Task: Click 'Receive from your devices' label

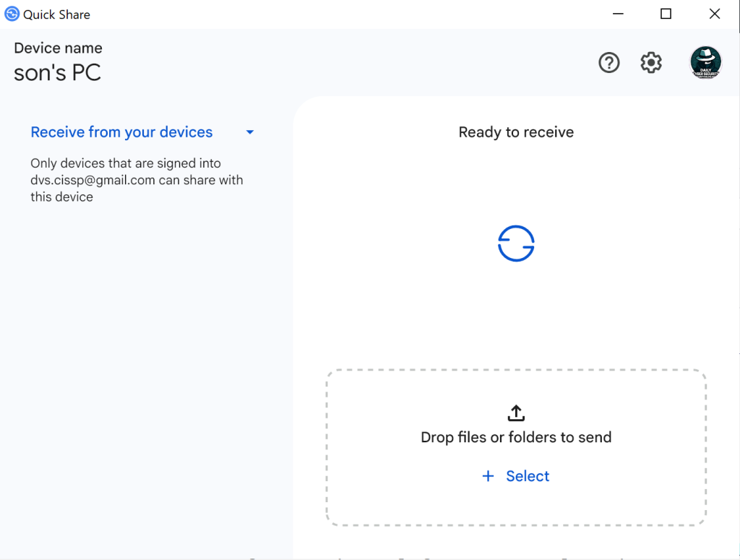Action: pos(121,132)
